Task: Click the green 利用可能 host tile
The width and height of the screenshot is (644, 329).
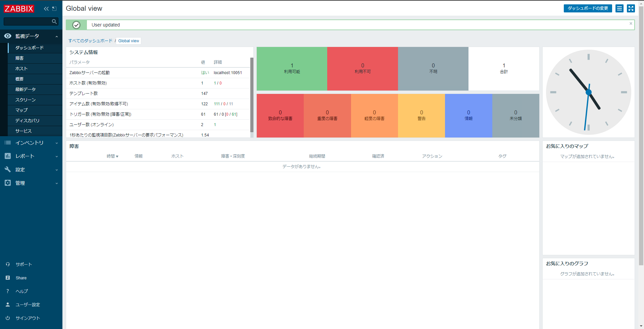Action: [x=292, y=69]
